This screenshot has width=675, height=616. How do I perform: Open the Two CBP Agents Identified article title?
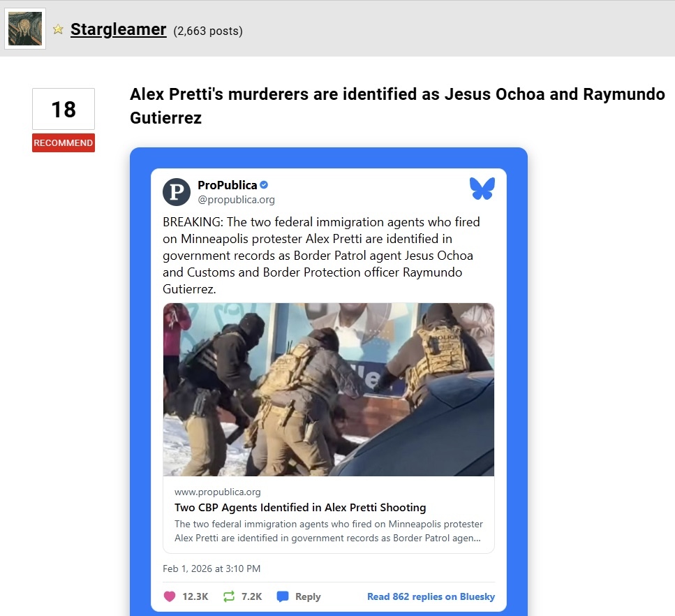coord(300,508)
